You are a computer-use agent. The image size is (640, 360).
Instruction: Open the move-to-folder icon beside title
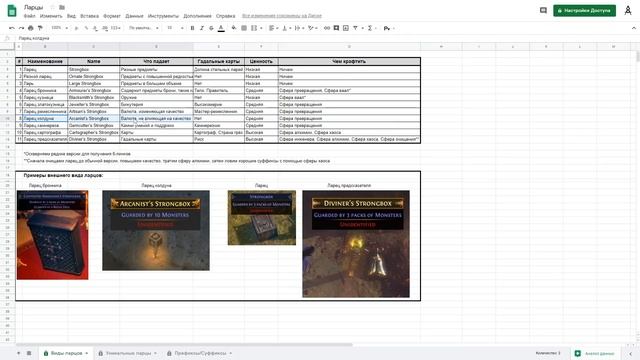click(x=62, y=7)
